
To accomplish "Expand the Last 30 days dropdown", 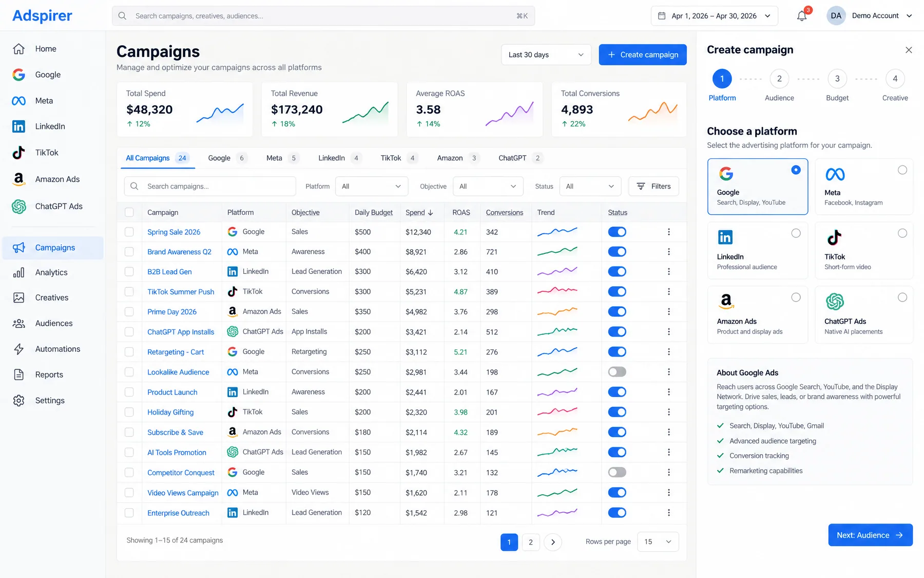I will 546,55.
